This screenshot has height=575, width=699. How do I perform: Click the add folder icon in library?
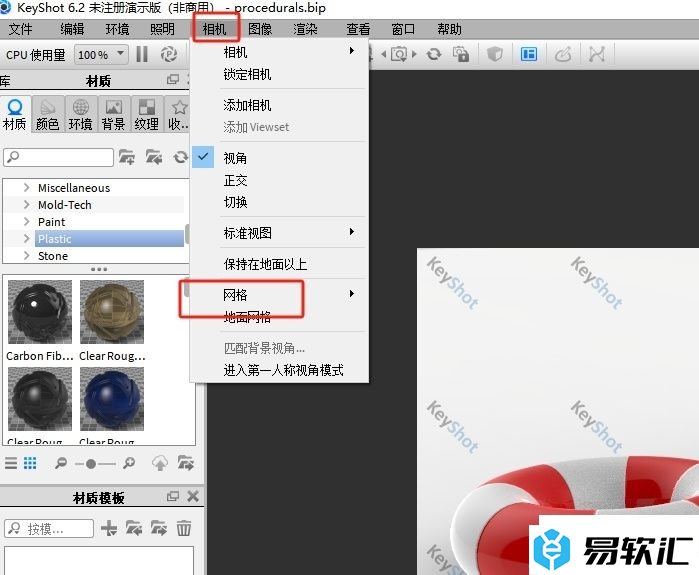point(127,157)
